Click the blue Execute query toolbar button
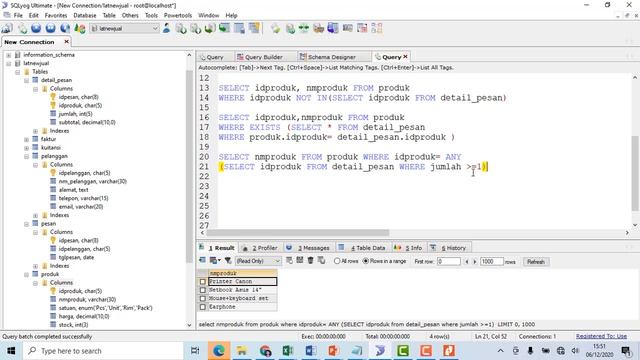This screenshot has width=640, height=360. (x=36, y=28)
